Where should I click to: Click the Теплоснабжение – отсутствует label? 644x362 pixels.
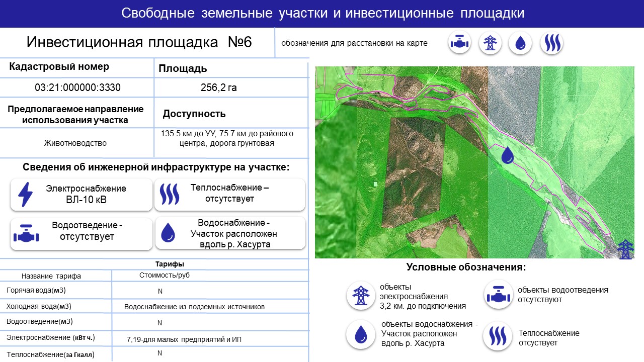tap(229, 193)
